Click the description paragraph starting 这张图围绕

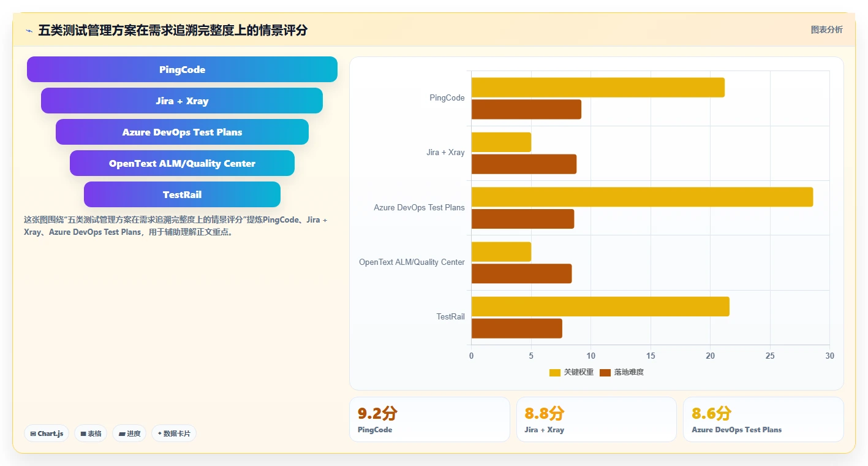pos(176,226)
